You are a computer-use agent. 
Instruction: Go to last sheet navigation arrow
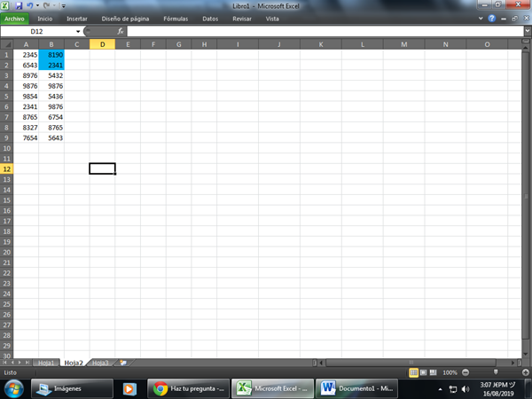click(x=27, y=363)
